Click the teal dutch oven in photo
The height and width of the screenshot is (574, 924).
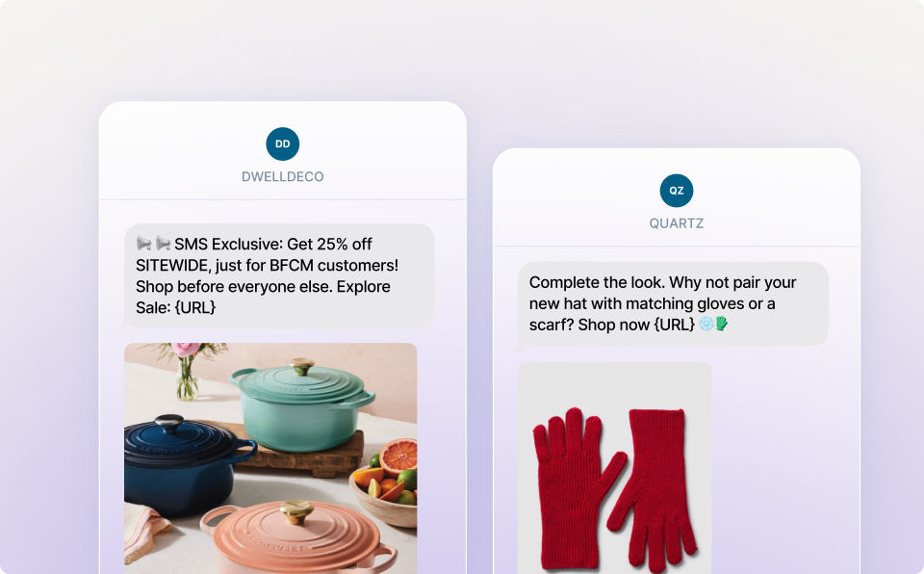tap(301, 405)
